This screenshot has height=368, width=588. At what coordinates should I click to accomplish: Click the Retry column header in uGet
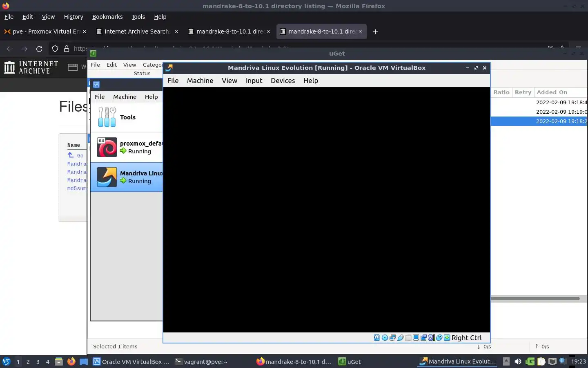tap(523, 92)
